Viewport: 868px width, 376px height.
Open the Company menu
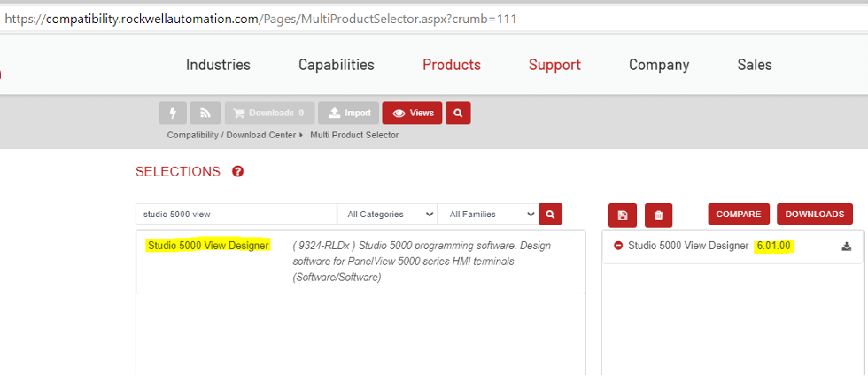(x=659, y=65)
